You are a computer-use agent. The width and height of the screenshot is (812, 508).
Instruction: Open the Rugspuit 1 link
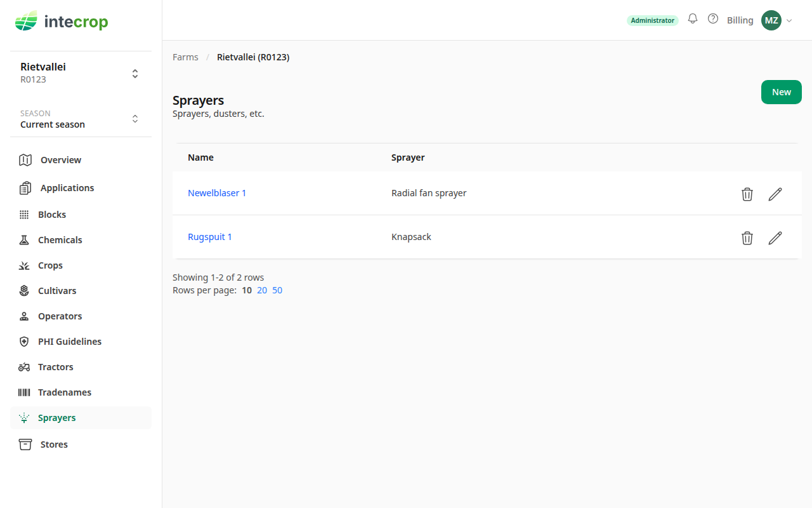pos(210,237)
